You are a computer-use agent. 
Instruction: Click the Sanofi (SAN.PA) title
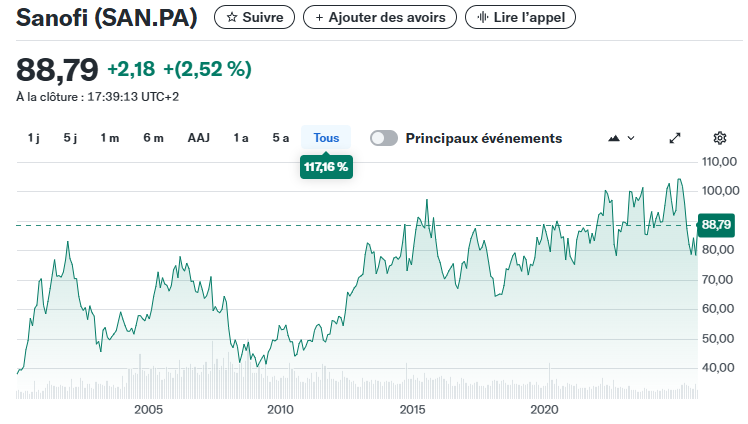click(106, 18)
